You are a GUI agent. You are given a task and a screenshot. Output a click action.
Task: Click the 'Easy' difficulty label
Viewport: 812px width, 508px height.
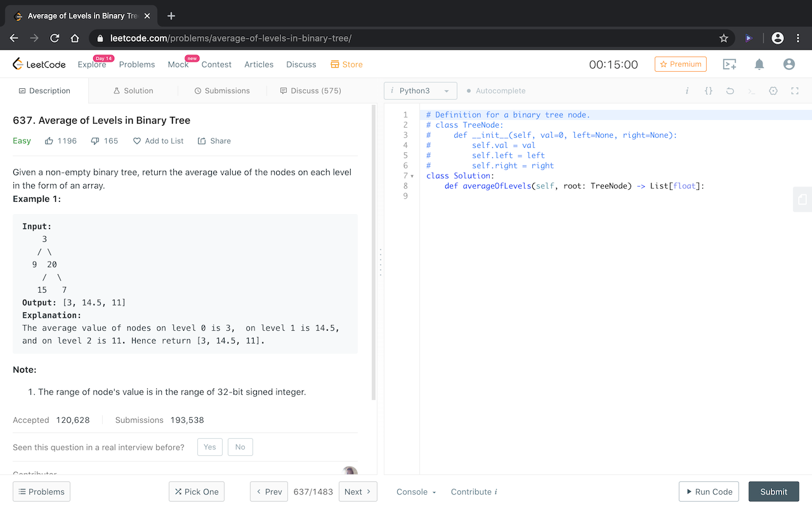(22, 141)
